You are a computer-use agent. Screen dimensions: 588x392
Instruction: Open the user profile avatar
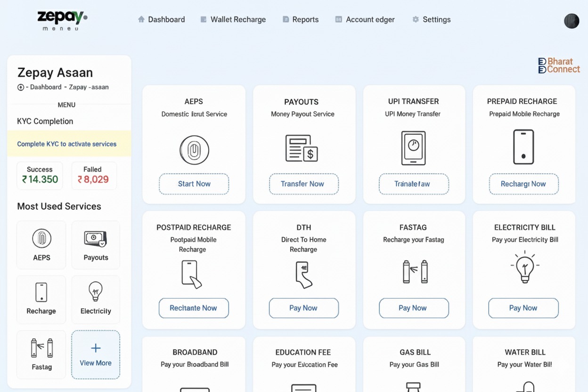(571, 21)
